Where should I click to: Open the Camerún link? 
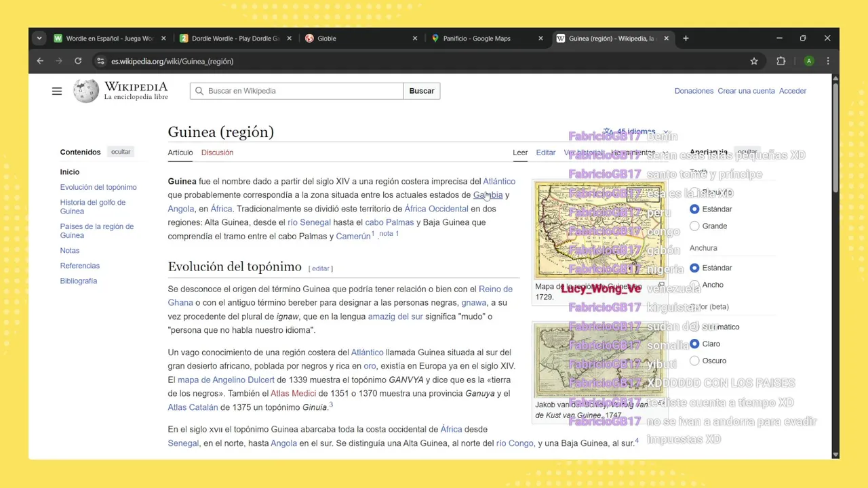[353, 237]
